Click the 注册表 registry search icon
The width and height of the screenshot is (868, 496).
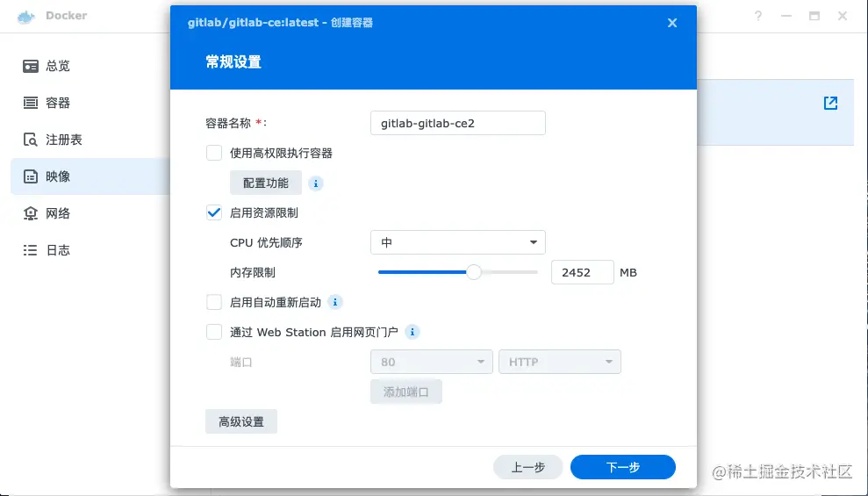point(31,140)
